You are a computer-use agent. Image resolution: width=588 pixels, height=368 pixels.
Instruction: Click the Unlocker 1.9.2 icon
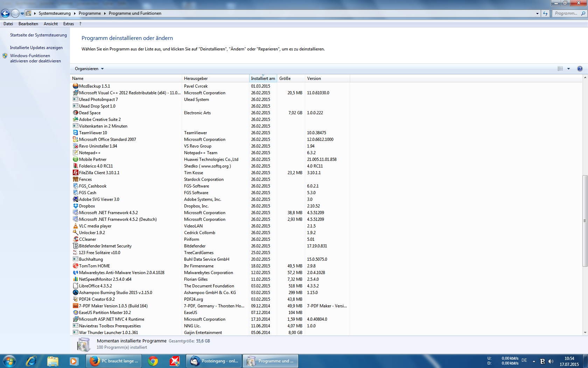tap(75, 232)
